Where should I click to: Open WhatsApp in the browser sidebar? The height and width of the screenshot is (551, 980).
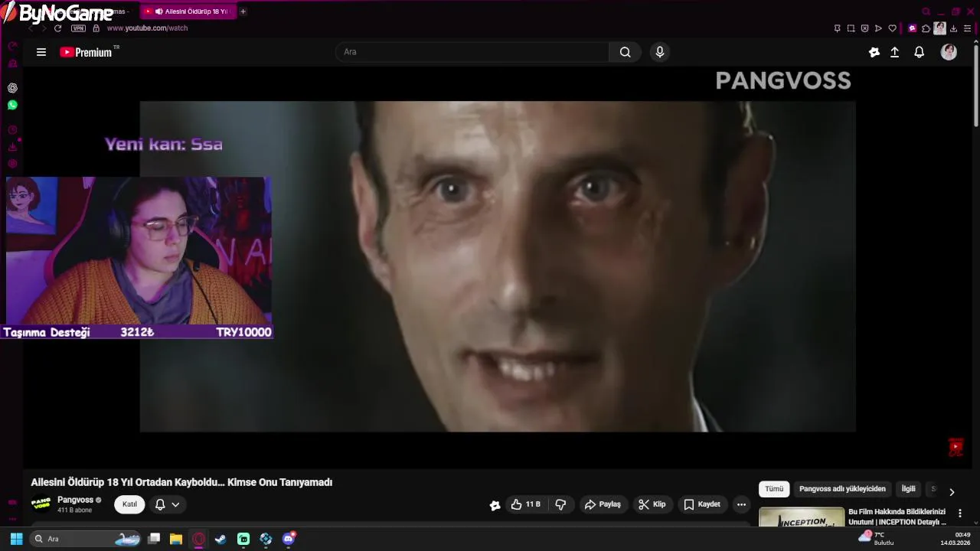(12, 105)
